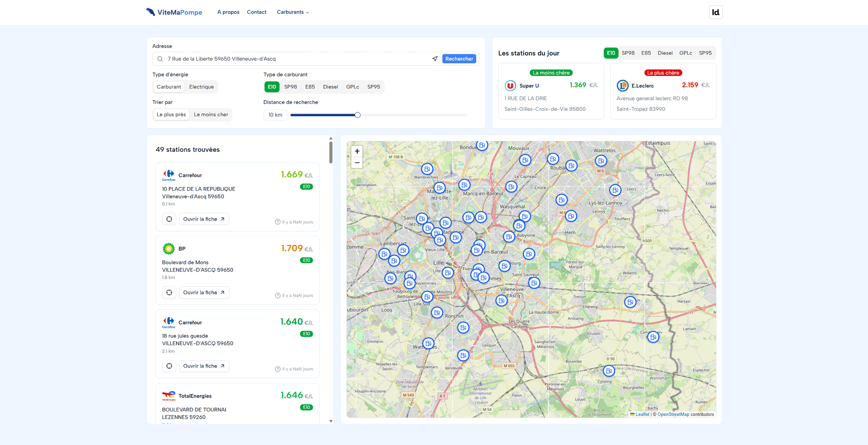Click the profile icon in the top-right corner
This screenshot has width=868, height=445.
[x=715, y=12]
